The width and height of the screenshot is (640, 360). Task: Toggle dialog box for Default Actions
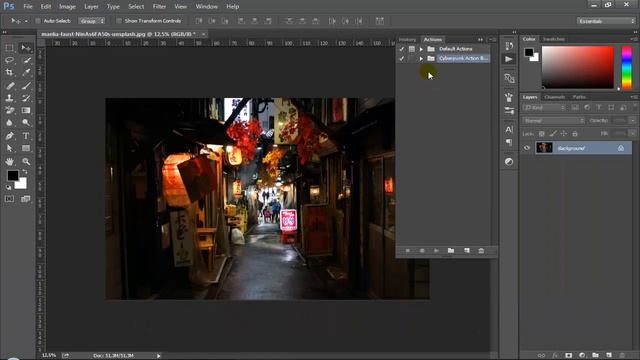411,49
